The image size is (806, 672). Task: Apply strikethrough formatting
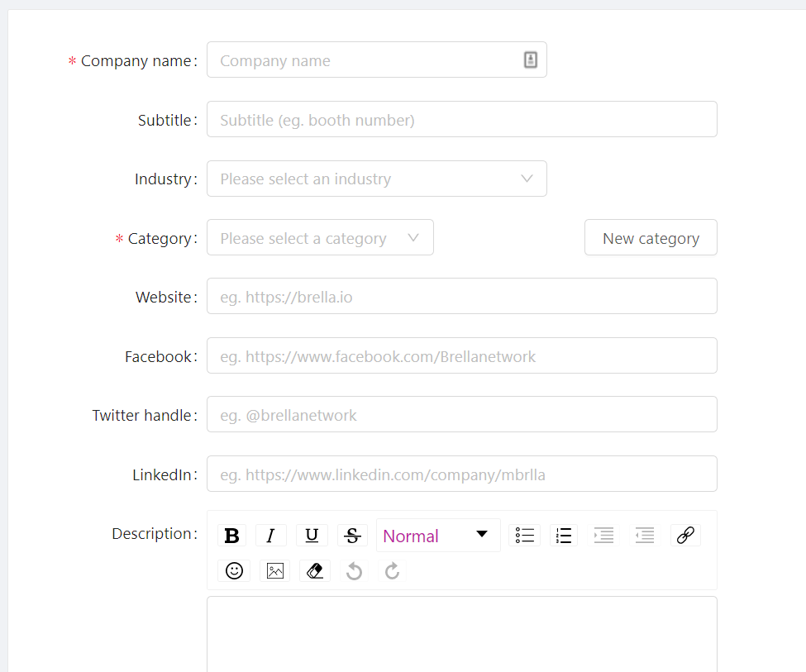coord(352,536)
